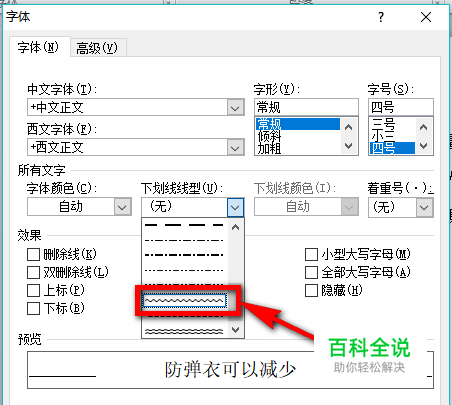Close the 字体 dialog window
The width and height of the screenshot is (452, 405).
click(x=426, y=17)
